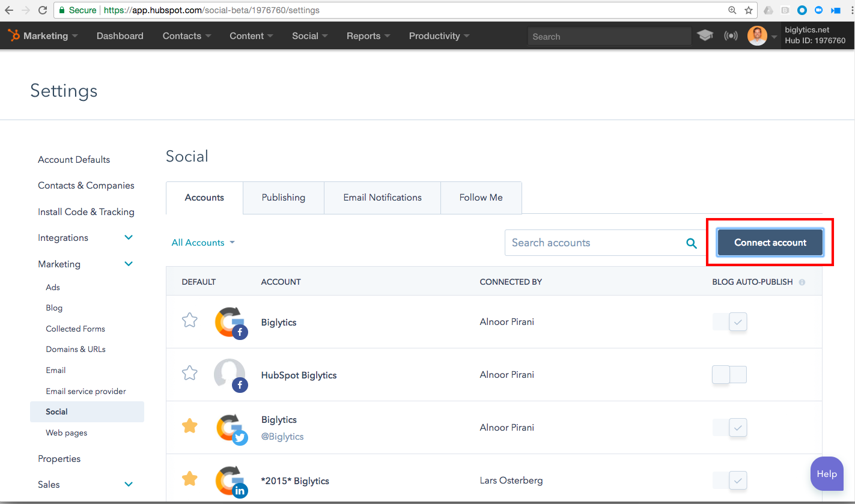Open Contacts & Companies settings
The image size is (855, 504).
tap(86, 186)
